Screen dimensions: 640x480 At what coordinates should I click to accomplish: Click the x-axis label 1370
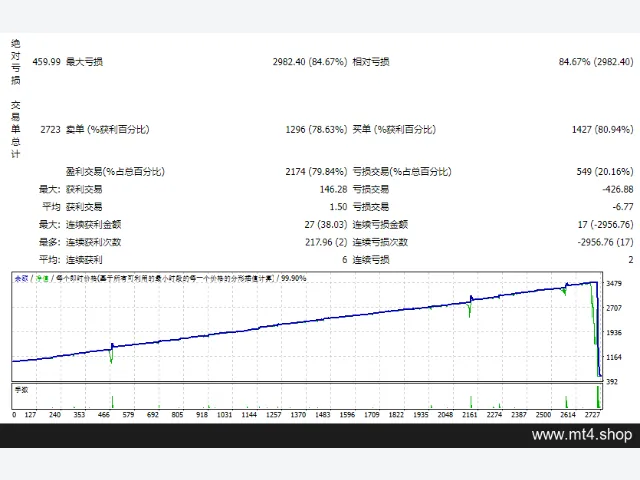pos(298,415)
